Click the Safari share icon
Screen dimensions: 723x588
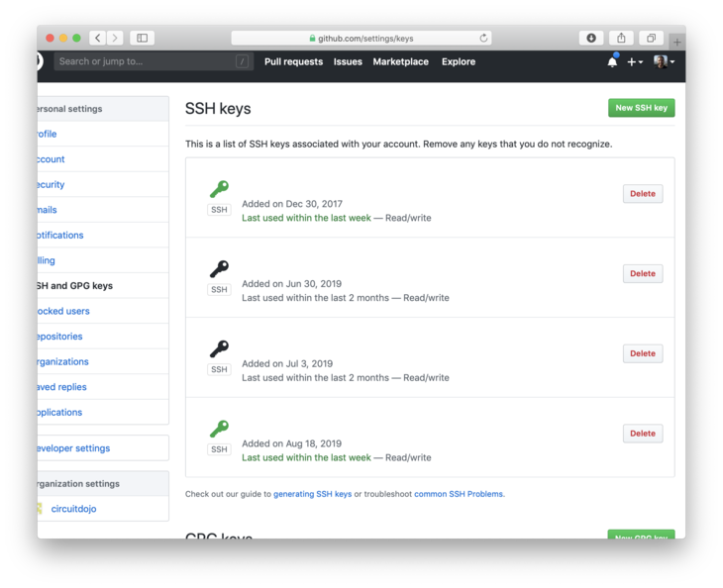tap(621, 38)
